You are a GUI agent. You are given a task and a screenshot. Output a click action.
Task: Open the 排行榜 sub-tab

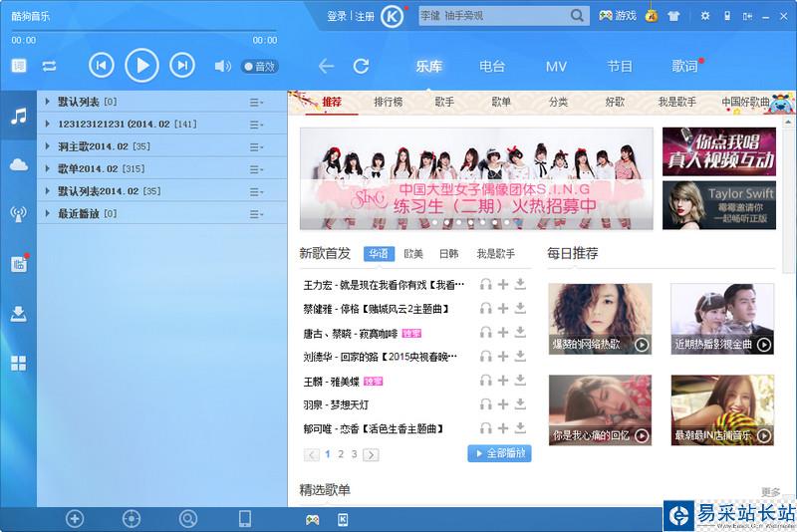(389, 102)
